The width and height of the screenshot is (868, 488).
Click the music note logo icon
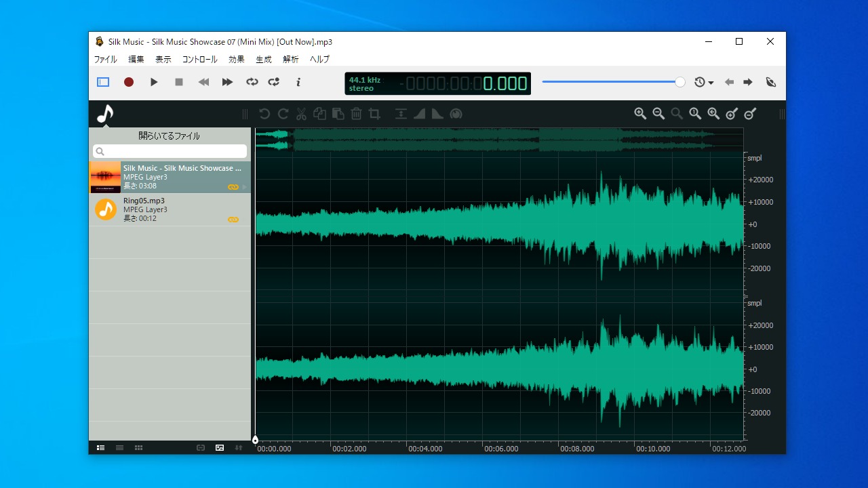click(105, 114)
